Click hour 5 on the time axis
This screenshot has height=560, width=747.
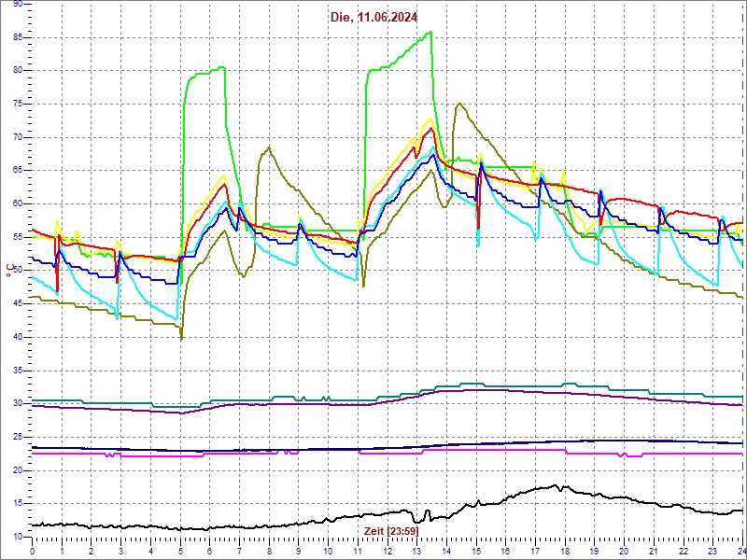click(x=180, y=550)
